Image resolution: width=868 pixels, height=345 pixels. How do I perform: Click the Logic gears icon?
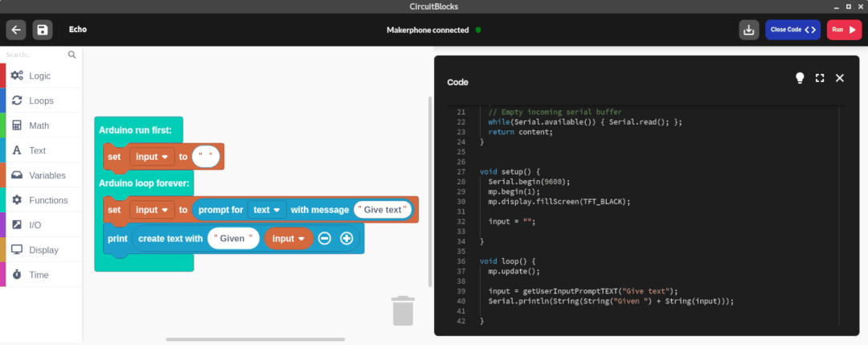[17, 76]
